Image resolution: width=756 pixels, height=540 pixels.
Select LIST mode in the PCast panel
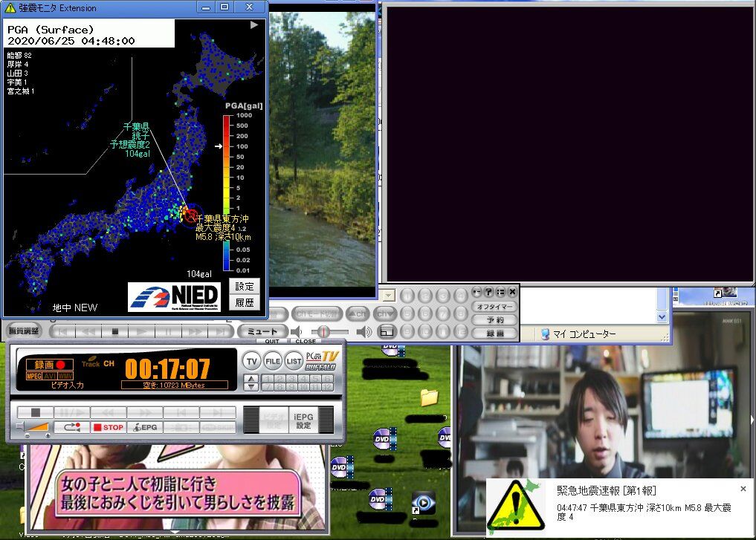coord(293,361)
